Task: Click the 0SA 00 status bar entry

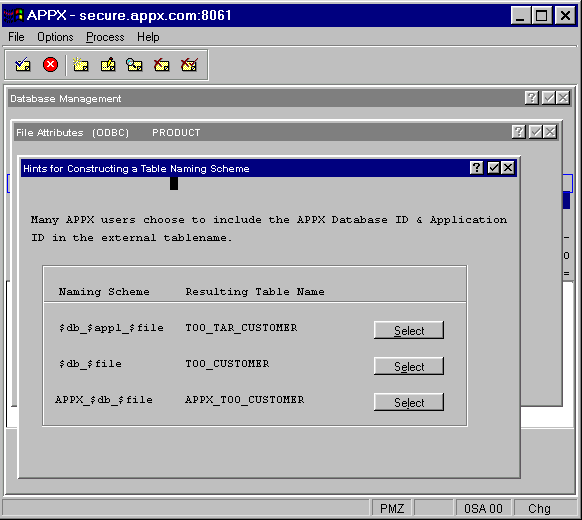Action: click(483, 508)
